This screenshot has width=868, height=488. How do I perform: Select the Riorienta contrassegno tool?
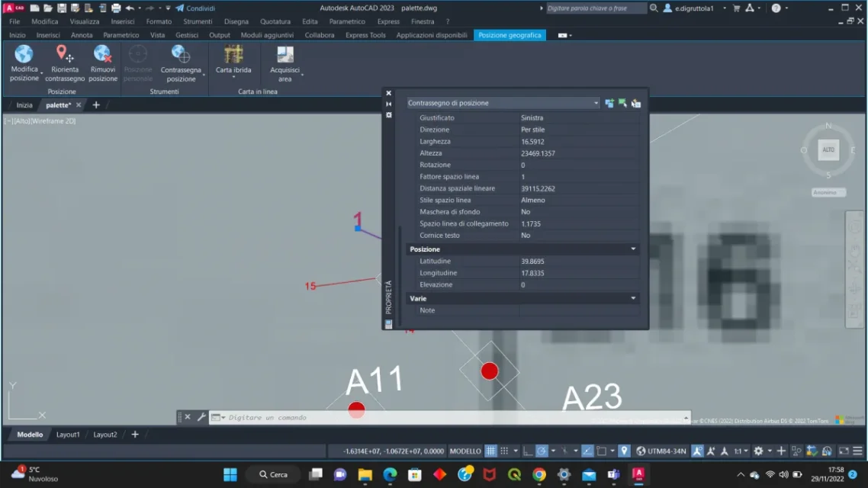tap(65, 54)
